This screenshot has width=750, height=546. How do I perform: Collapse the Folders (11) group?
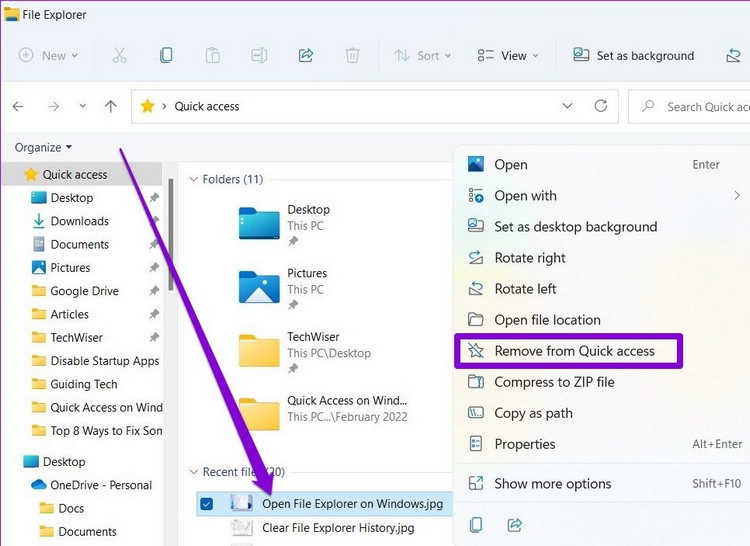pyautogui.click(x=194, y=179)
